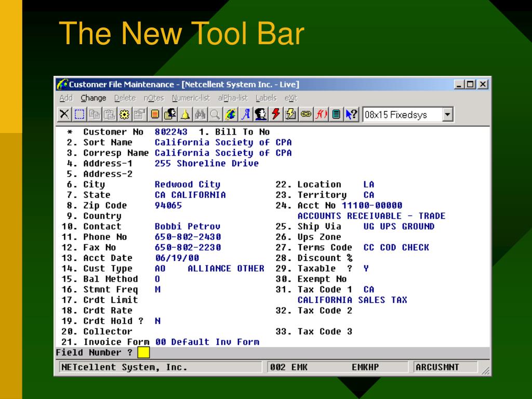This screenshot has height=399, width=532.
Task: Click the blue script letter A icon
Action: click(x=246, y=114)
